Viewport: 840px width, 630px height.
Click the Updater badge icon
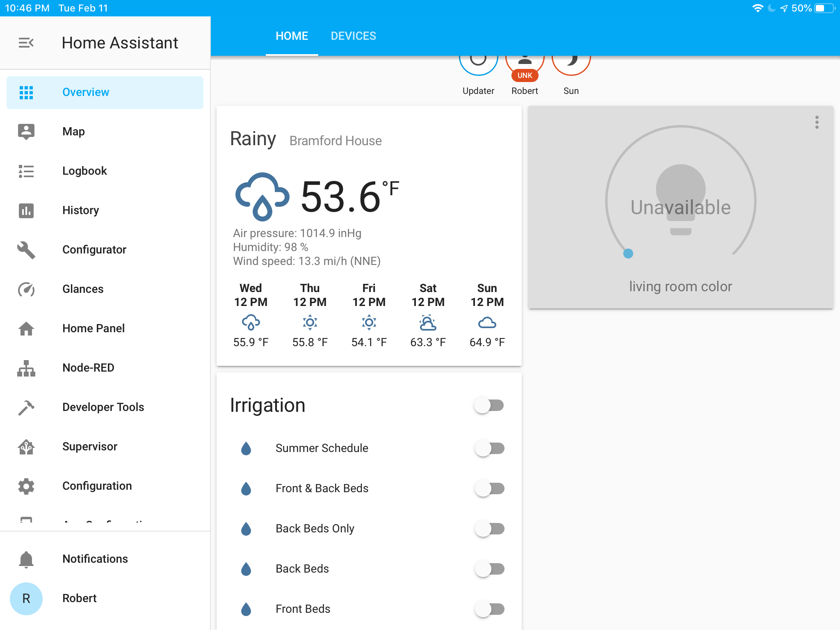click(478, 62)
